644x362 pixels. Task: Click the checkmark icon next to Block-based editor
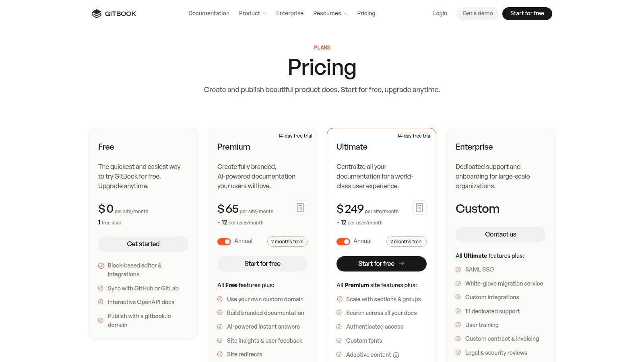click(x=101, y=265)
